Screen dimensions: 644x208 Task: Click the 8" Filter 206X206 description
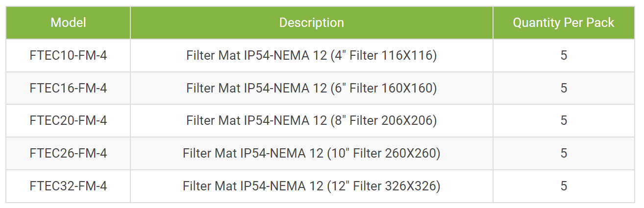coord(312,120)
